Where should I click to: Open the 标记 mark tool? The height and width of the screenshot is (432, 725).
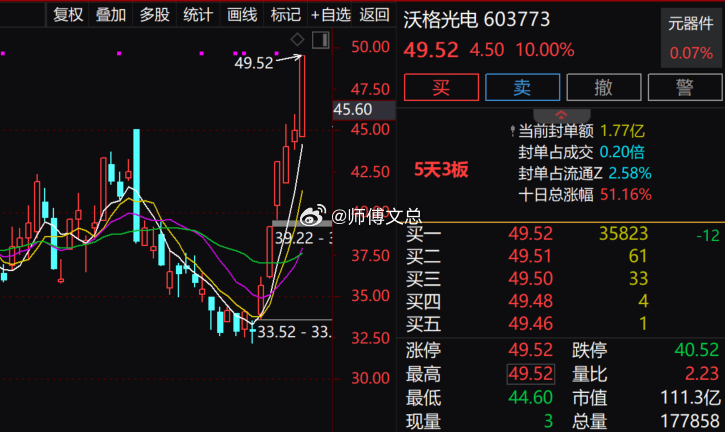pyautogui.click(x=285, y=14)
